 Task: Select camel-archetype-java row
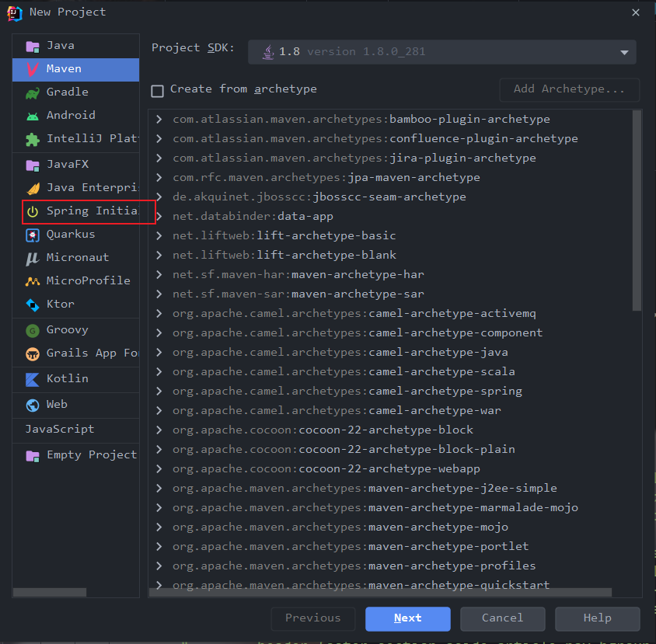[391, 353]
